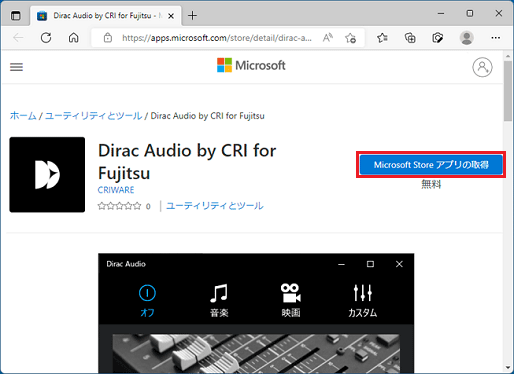Click the browser back arrow
Viewport: 514px width, 374px height.
(x=18, y=38)
